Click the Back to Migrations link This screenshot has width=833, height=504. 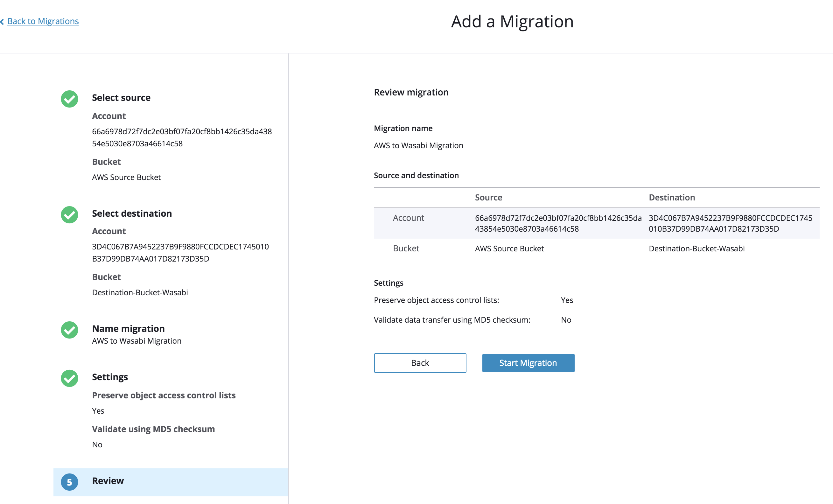coord(43,21)
